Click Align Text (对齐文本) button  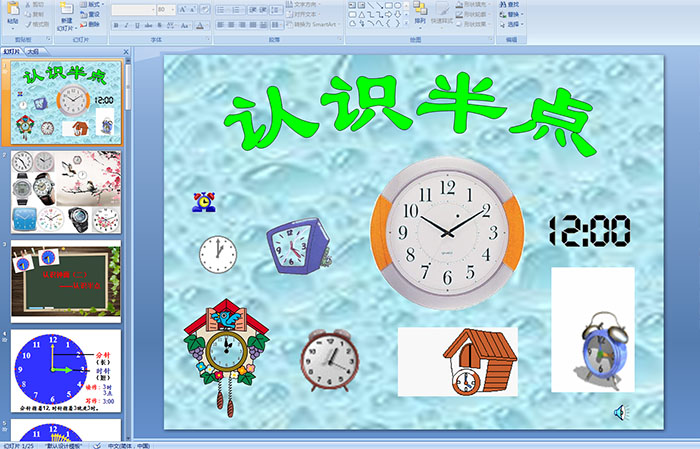[303, 14]
